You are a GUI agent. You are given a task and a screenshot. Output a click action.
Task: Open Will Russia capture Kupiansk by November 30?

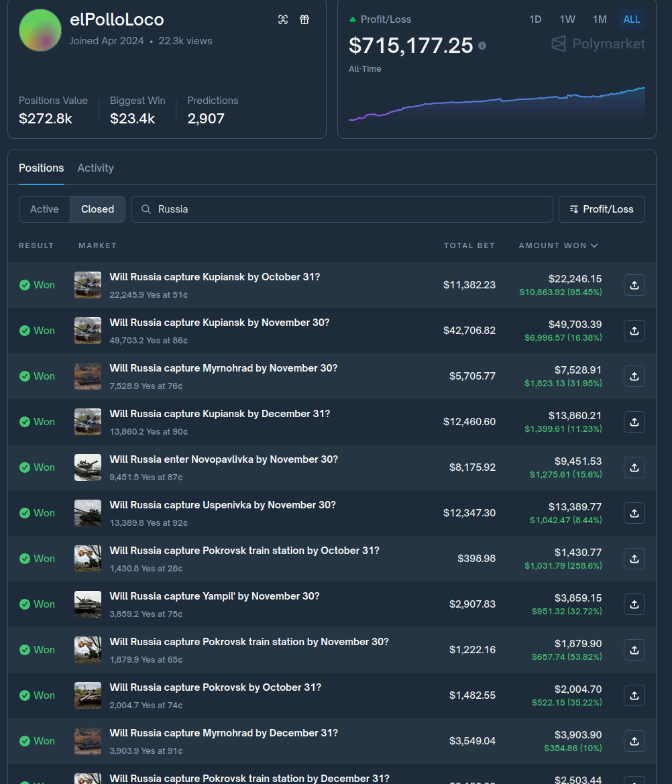219,323
